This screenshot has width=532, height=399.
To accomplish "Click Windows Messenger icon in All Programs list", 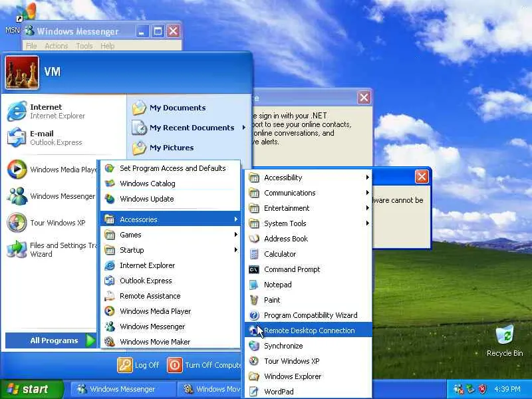I will [110, 327].
